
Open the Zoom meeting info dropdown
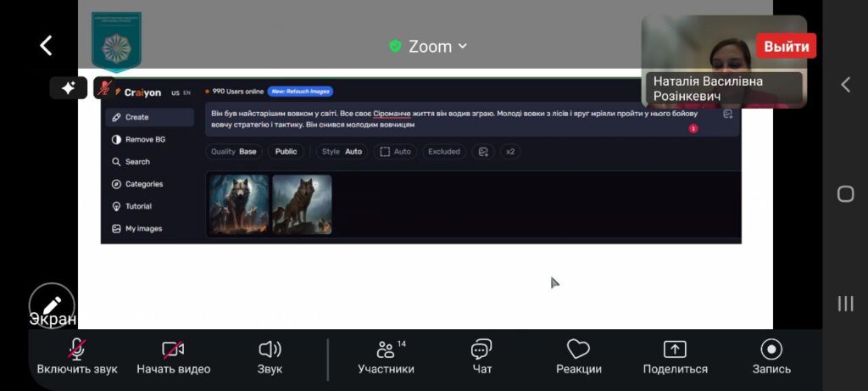tap(429, 47)
